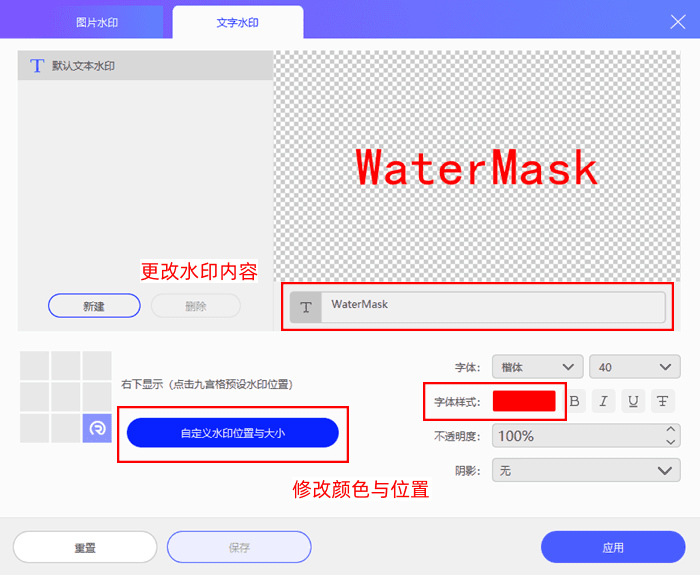Select bottom-right highlighted position grid cell
Image resolution: width=700 pixels, height=575 pixels.
click(x=97, y=428)
